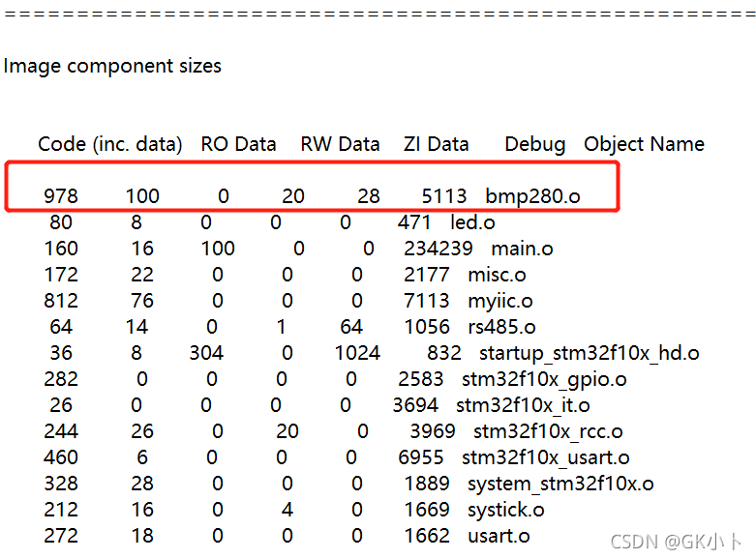Click the debug value 1669 in systick.o row
Image resolution: width=756 pixels, height=559 pixels.
coord(427,510)
